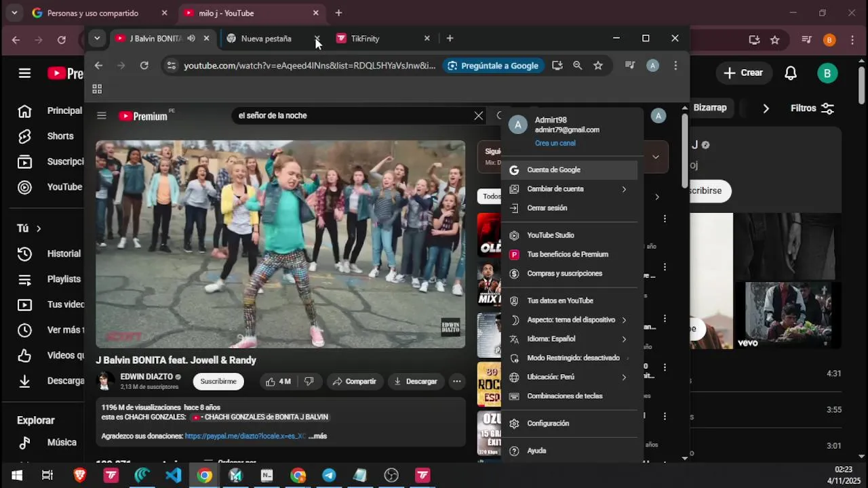Select the Bizarrap chip in back window

pyautogui.click(x=709, y=108)
